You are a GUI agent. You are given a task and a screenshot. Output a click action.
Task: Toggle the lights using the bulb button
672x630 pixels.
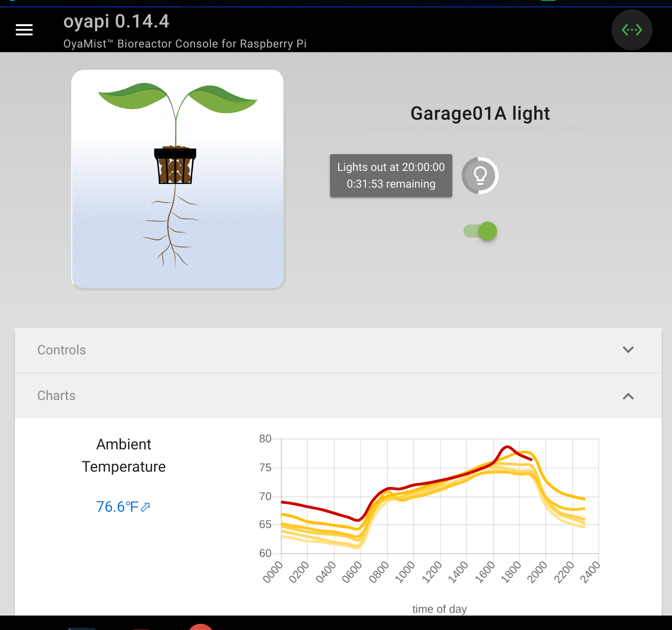(x=480, y=176)
